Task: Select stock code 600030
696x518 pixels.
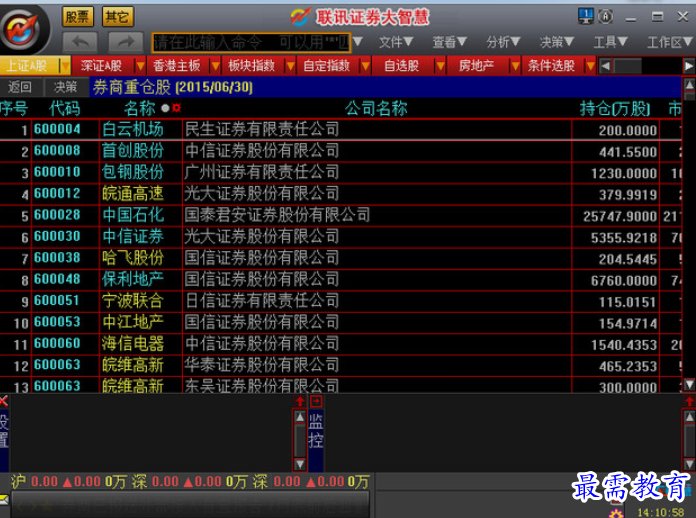Action: click(57, 236)
